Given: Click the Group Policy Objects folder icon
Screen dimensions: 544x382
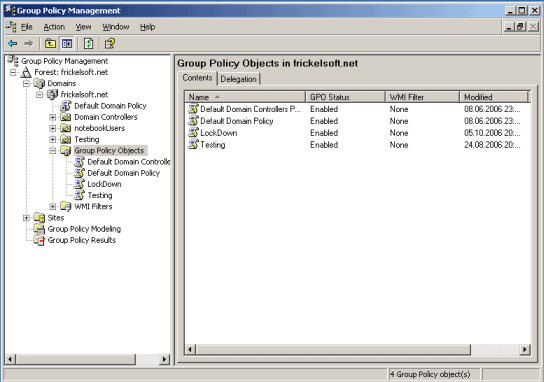Looking at the screenshot, I should click(x=66, y=150).
